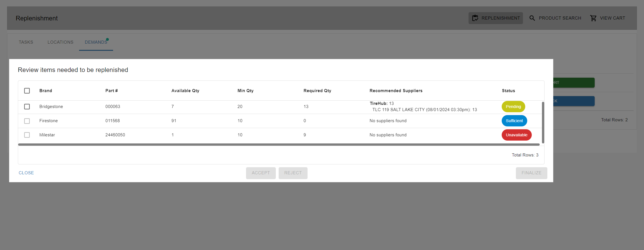
Task: Click the Brand column header
Action: [46, 91]
